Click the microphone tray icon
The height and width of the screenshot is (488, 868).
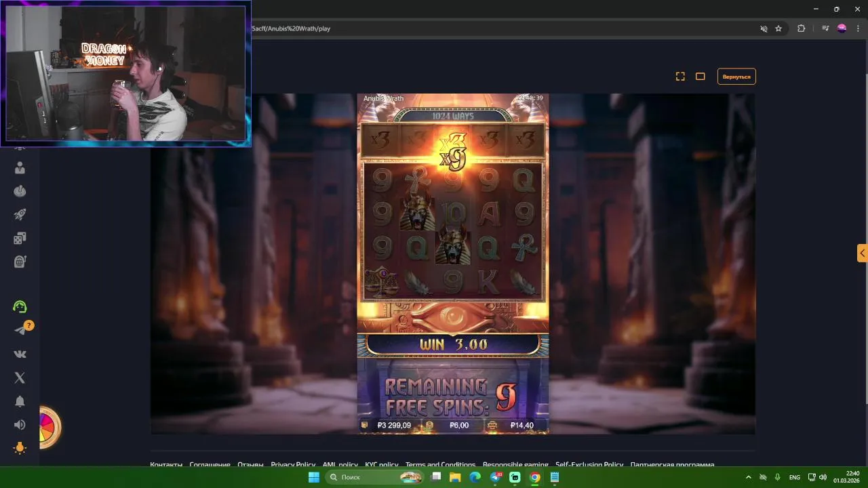(778, 477)
